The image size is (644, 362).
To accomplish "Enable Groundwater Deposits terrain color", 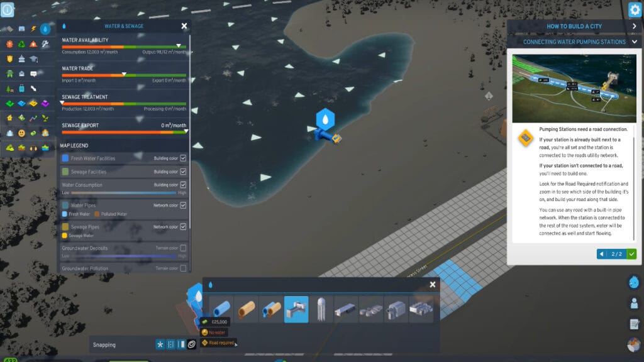I will coord(183,248).
